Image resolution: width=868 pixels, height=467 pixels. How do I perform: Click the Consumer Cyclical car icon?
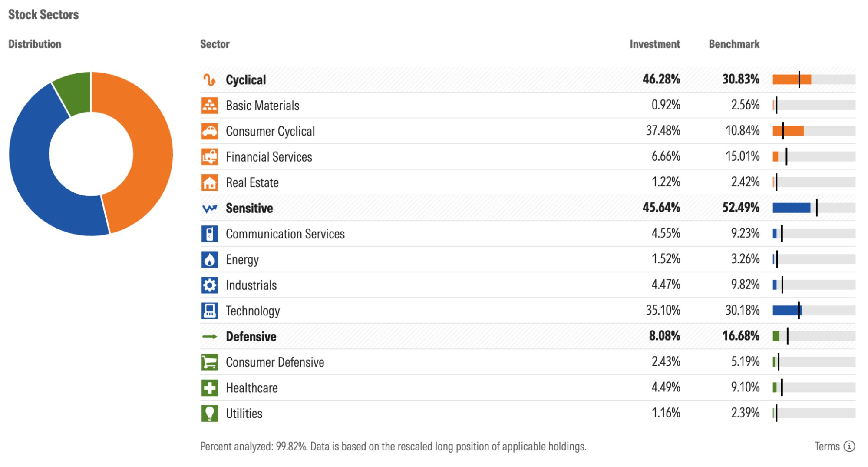coord(210,131)
